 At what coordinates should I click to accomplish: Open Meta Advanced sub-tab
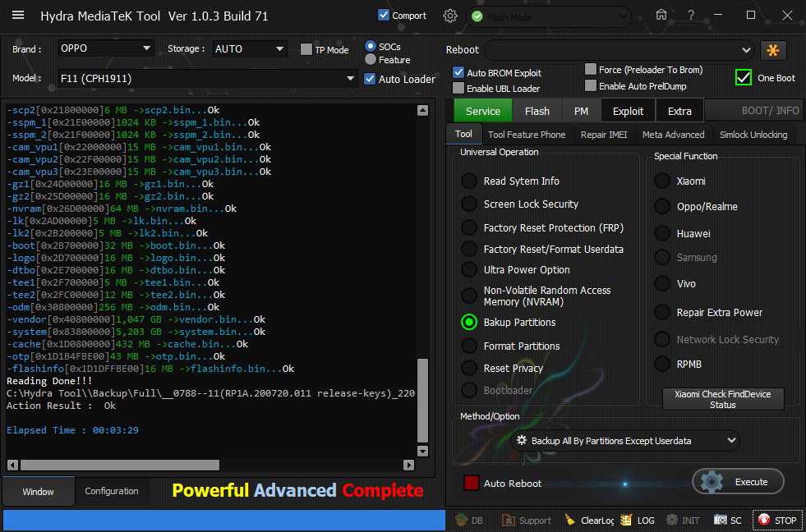pos(674,135)
